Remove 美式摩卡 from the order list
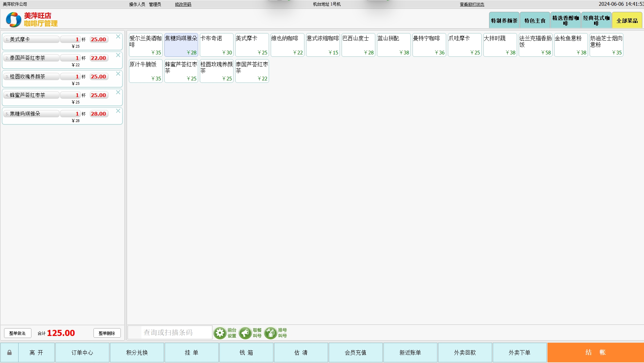644x363 pixels. (118, 37)
